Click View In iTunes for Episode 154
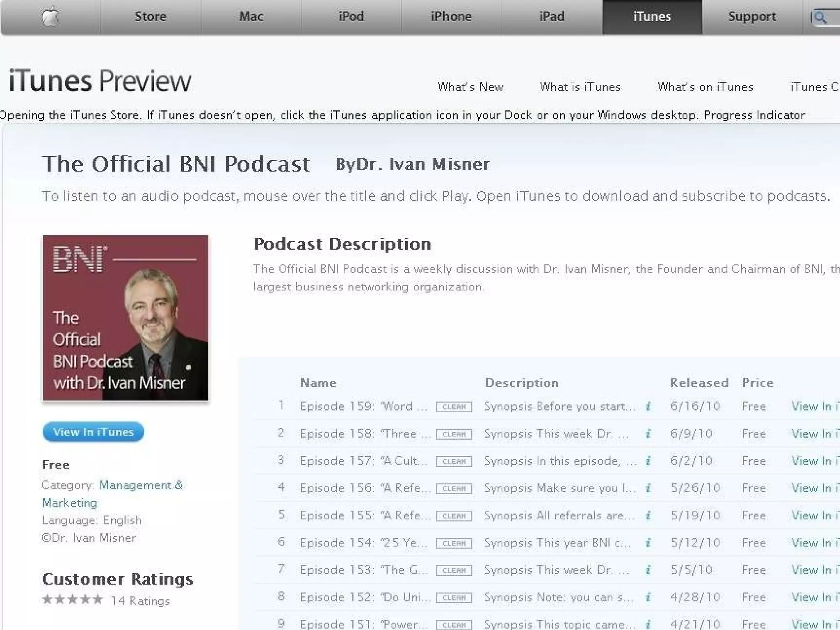 (815, 543)
